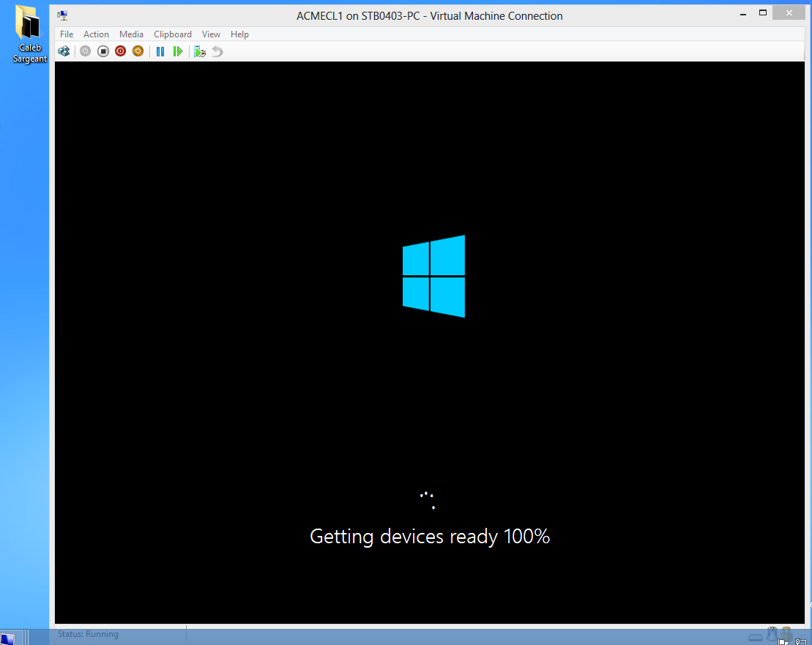Open the Help menu
Viewport: 812px width, 645px height.
coord(239,34)
